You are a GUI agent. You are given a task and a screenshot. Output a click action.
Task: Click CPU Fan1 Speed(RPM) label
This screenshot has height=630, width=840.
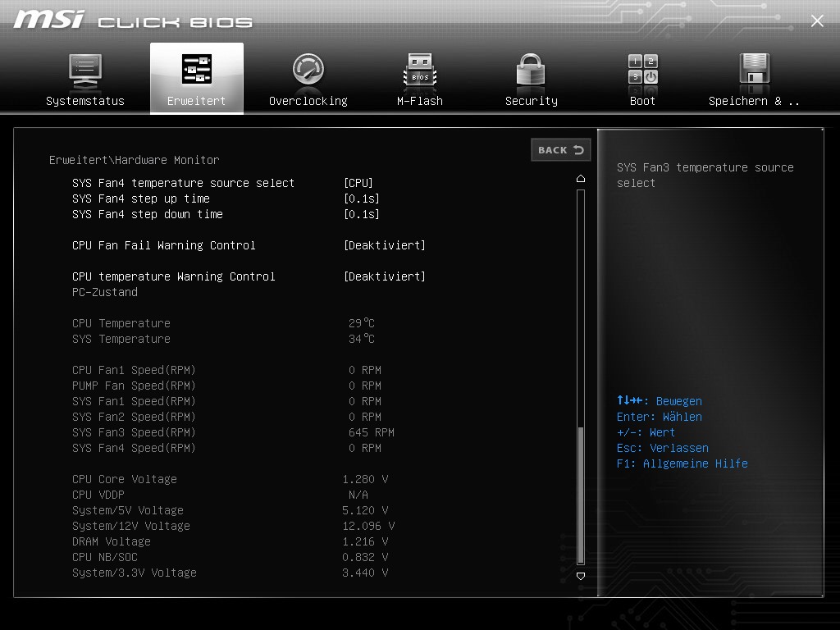(134, 370)
